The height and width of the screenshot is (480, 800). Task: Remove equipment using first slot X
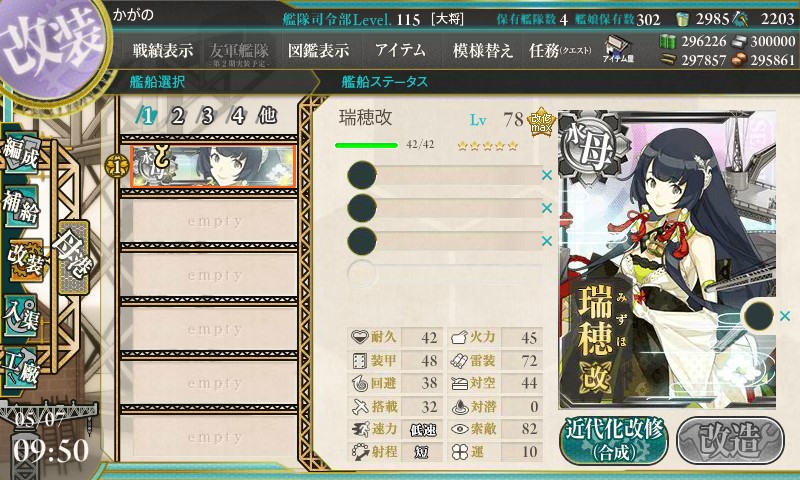click(x=547, y=175)
